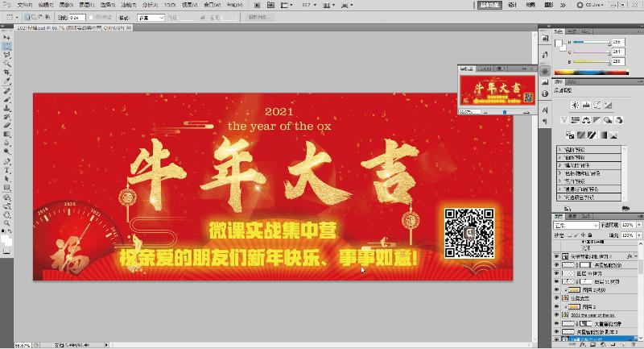Open the marquee Style dropdown
This screenshot has height=349, width=644.
151,18
